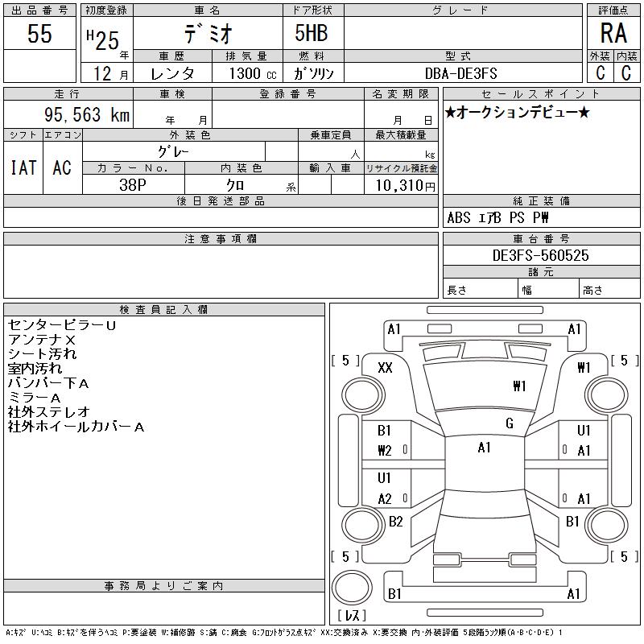Click the RA evaluation score
Image resolution: width=644 pixels, height=644 pixels.
click(x=613, y=34)
